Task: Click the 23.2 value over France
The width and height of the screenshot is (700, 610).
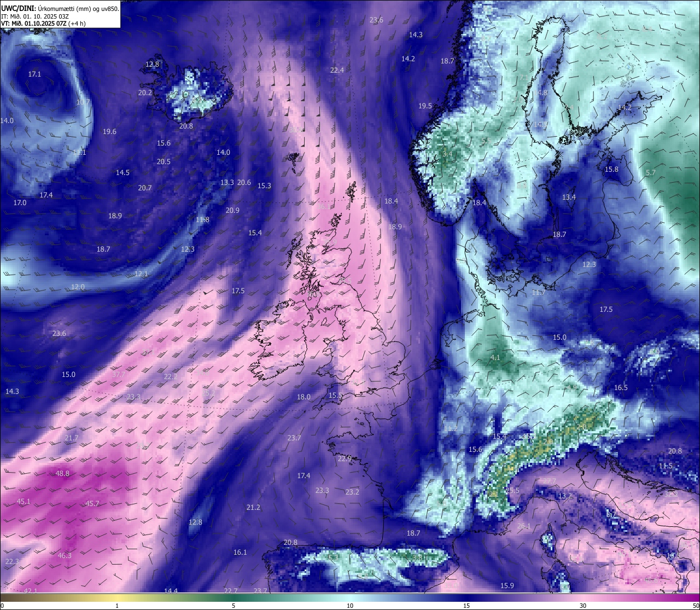Action: (x=352, y=492)
